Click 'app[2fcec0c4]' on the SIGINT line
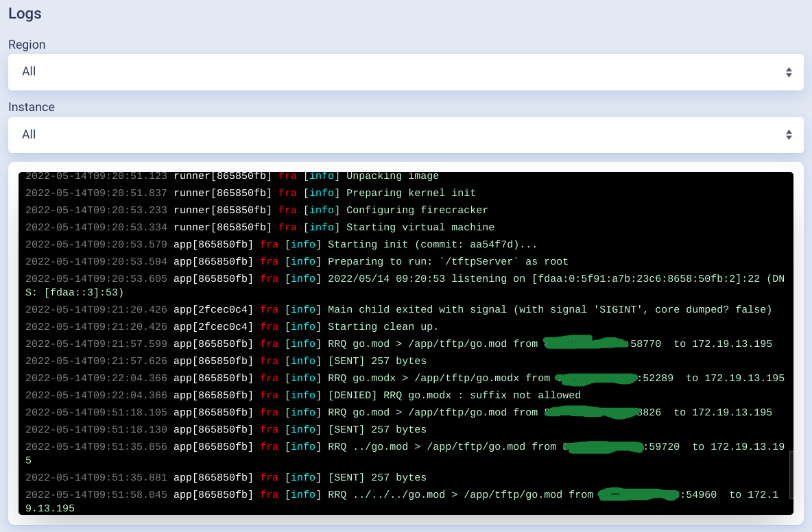Screen dimensions: 812x532 [x=213, y=309]
